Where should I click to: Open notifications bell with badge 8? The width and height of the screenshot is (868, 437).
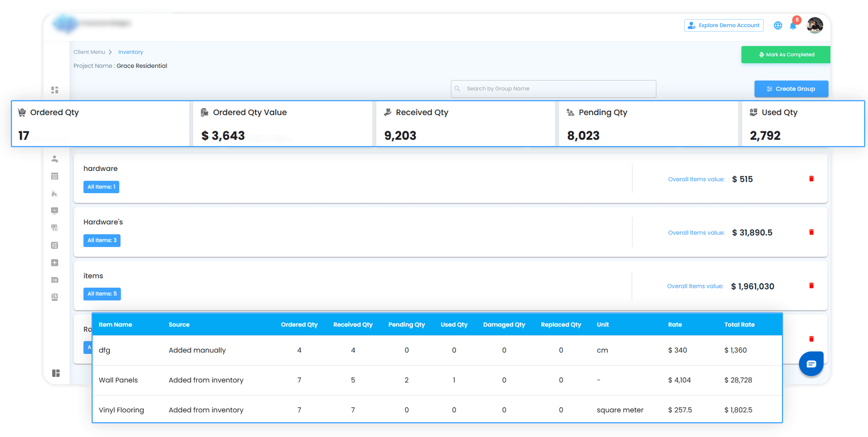click(793, 25)
